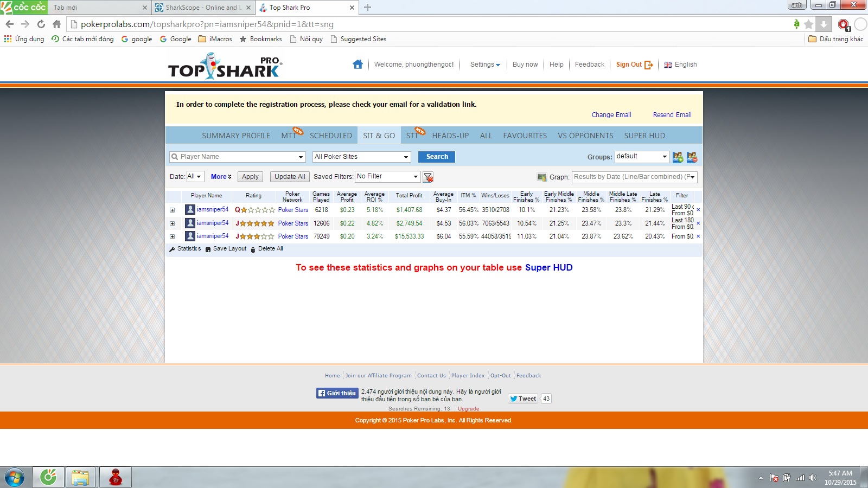
Task: Click the Update All button
Action: pyautogui.click(x=290, y=177)
